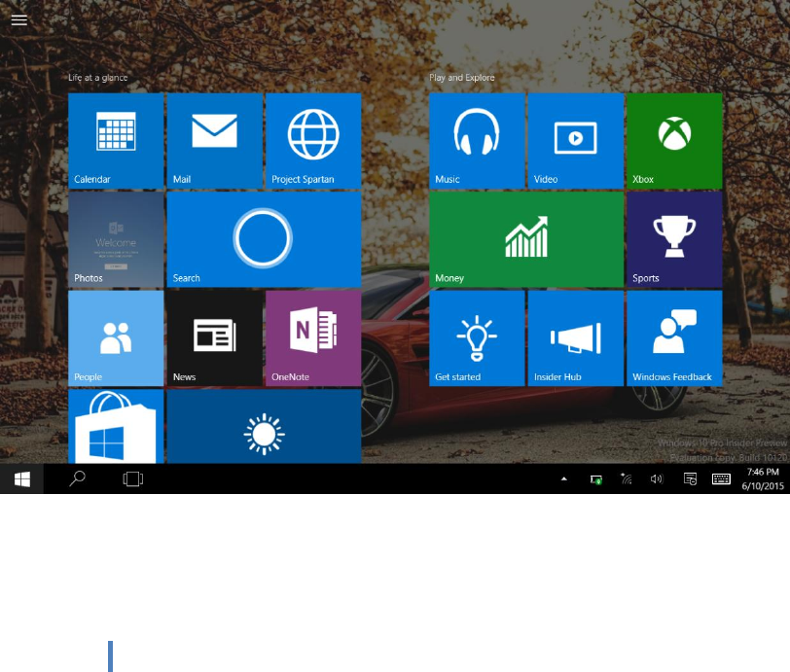Click the 'Life at a glance' group heading
The image size is (790, 672).
pyautogui.click(x=97, y=78)
